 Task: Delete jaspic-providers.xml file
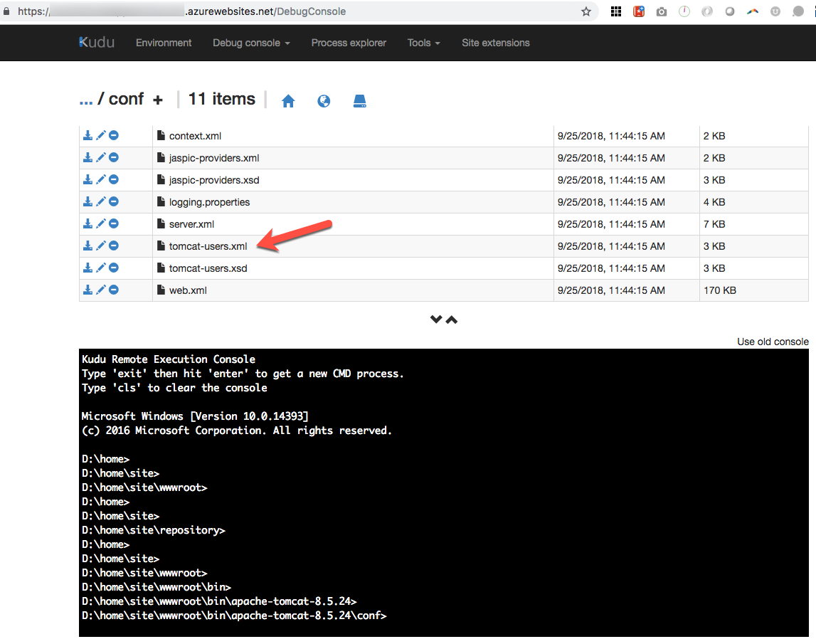click(x=113, y=157)
